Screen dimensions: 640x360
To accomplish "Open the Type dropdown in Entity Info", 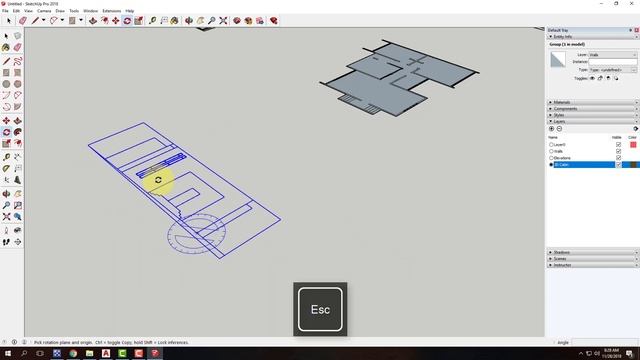I will [613, 70].
